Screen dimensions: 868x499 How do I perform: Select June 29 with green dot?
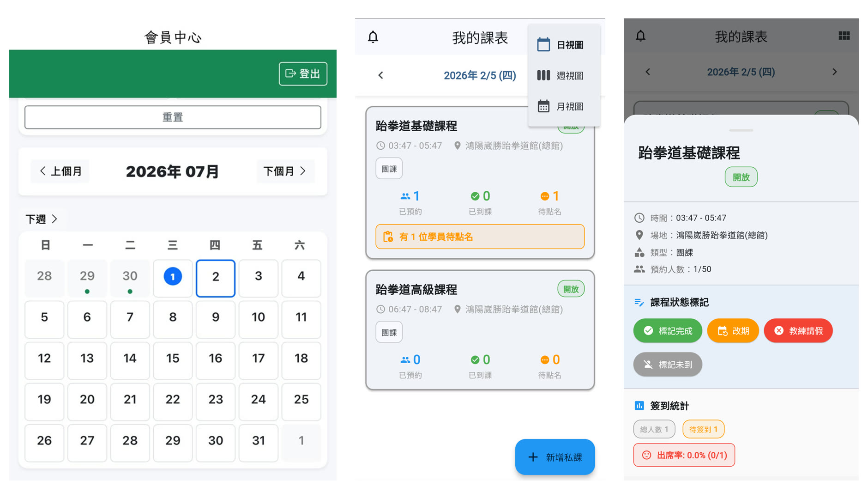point(87,278)
